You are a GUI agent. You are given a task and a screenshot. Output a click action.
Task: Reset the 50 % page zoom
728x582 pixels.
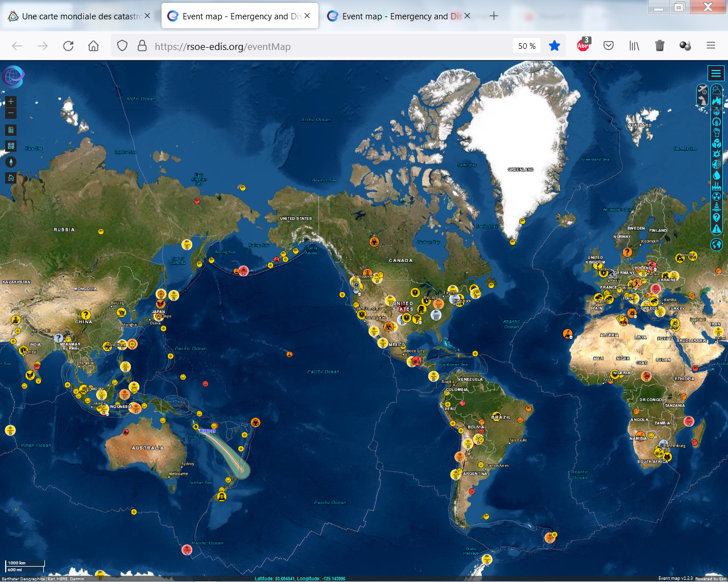527,46
